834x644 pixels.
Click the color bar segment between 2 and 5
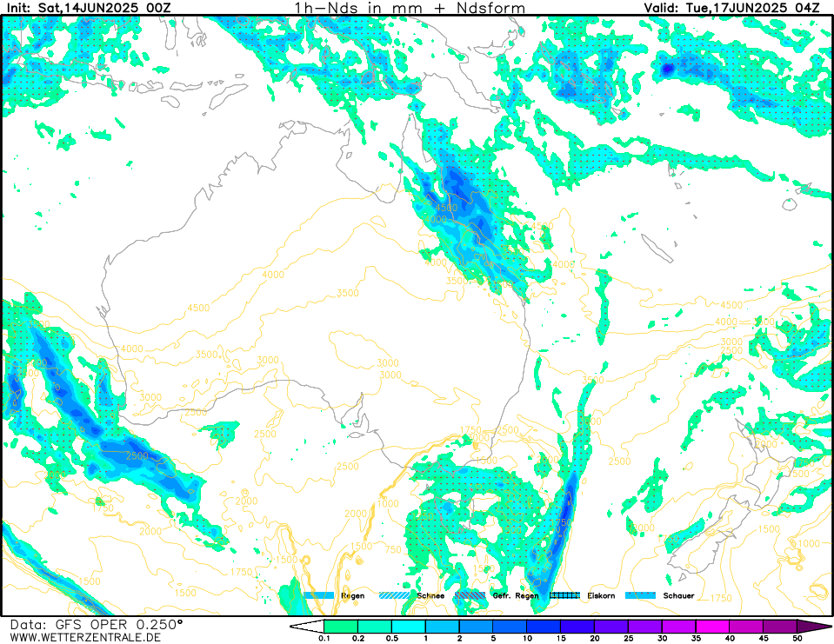476,627
